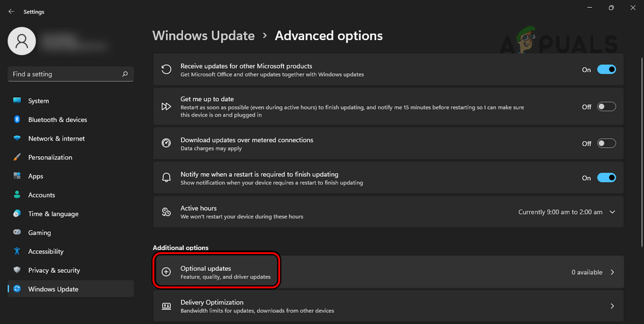Turn off updates for other Microsoft products
The image size is (644, 324).
pos(606,70)
